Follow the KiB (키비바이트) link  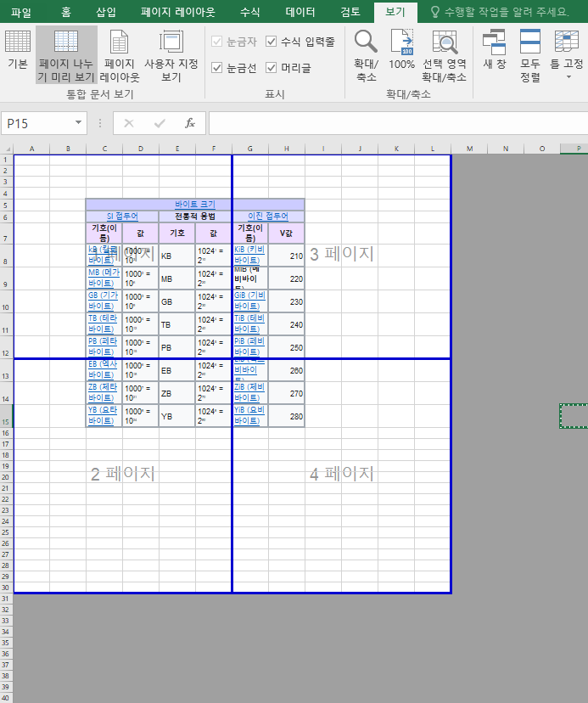(249, 255)
